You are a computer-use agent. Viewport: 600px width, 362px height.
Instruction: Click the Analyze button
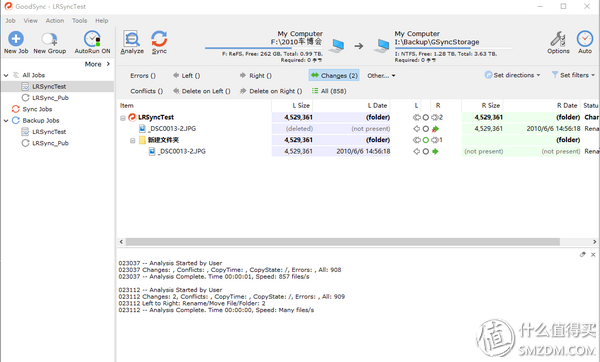(132, 42)
